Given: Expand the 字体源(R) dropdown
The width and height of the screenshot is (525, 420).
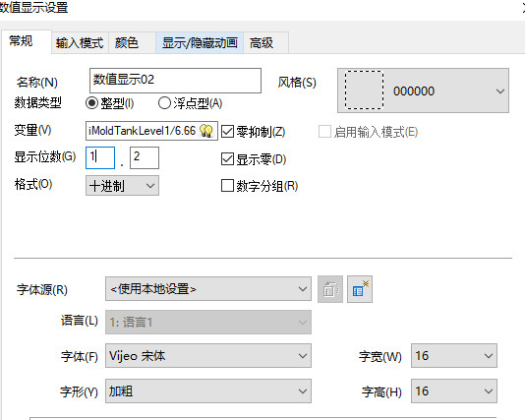Looking at the screenshot, I should 208,289.
